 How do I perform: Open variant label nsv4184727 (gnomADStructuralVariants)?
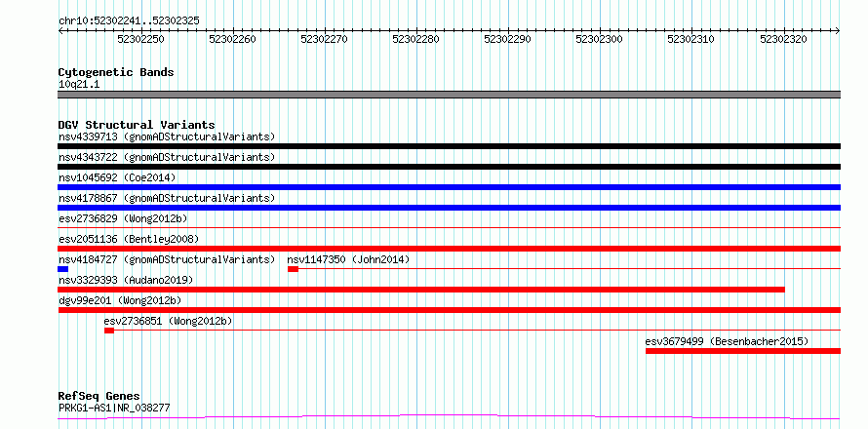point(167,259)
